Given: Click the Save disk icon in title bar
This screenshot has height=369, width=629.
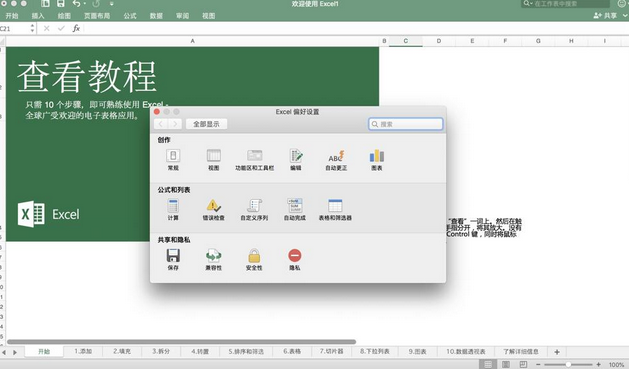Looking at the screenshot, I should (x=61, y=4).
